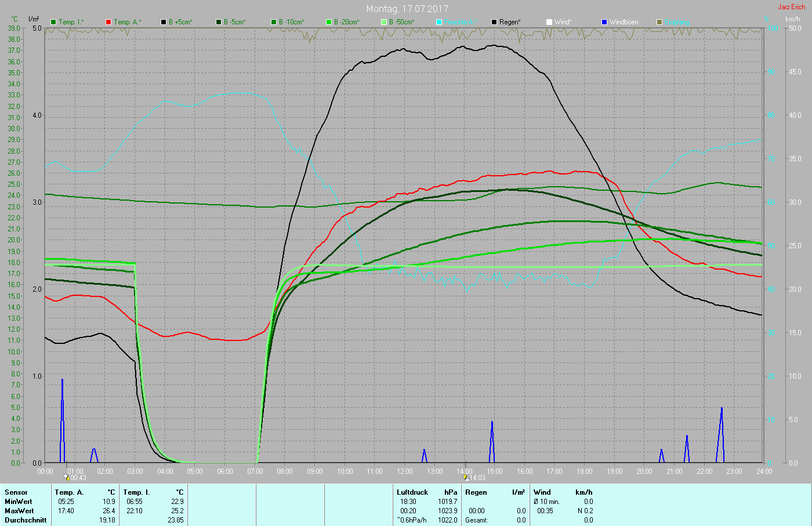This screenshot has width=812, height=526.
Task: Click the 'MinWert' row label
Action: pyautogui.click(x=19, y=502)
